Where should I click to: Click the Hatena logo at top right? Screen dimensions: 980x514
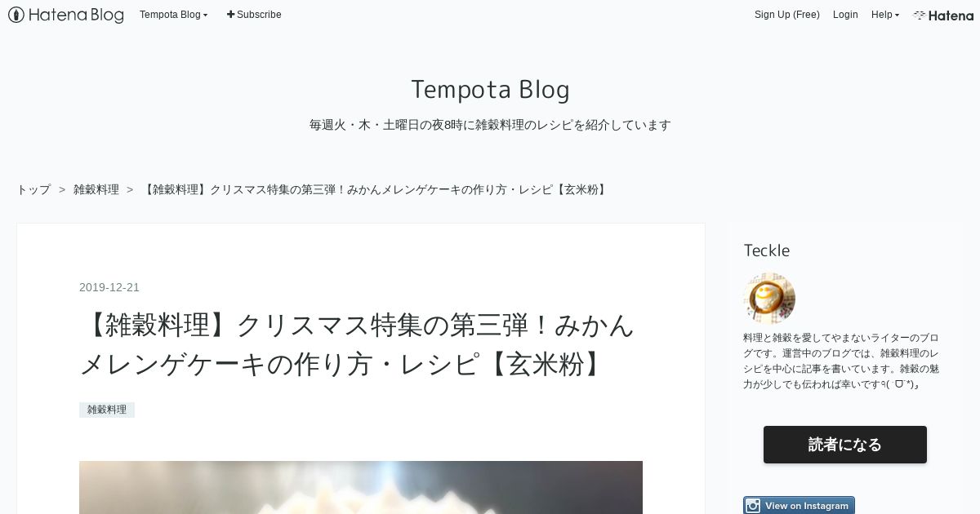(943, 15)
